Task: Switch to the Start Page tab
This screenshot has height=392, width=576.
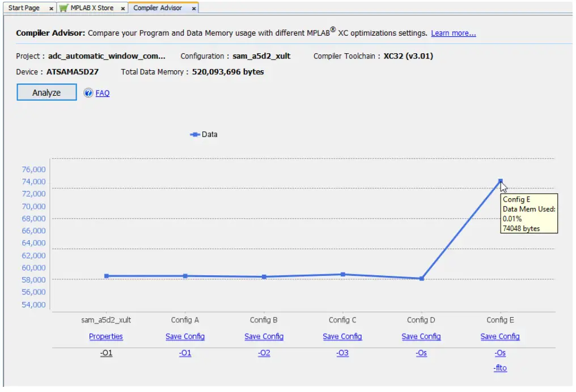Action: pos(24,8)
